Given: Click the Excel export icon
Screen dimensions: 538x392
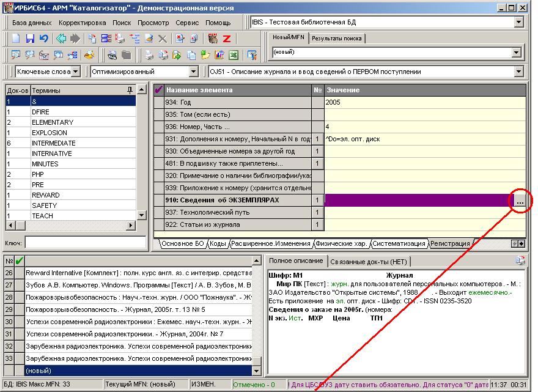Looking at the screenshot, I should pos(234,55).
